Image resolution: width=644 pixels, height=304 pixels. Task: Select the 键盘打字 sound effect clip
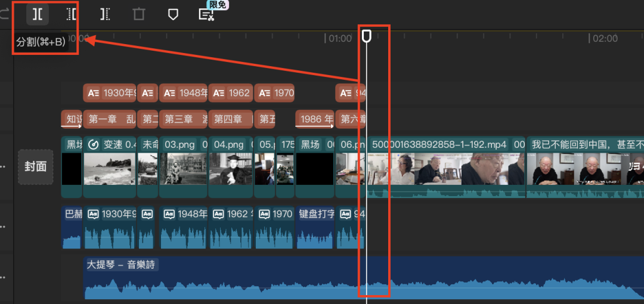(315, 227)
